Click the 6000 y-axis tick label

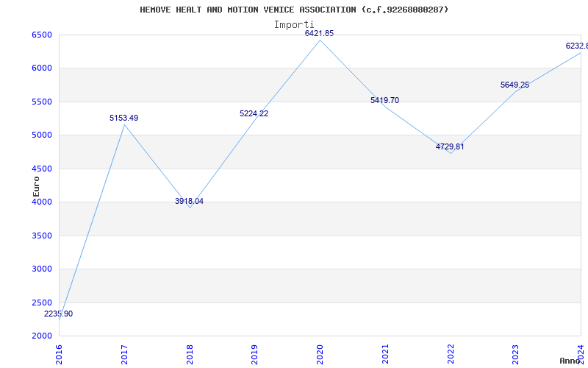[x=43, y=68]
